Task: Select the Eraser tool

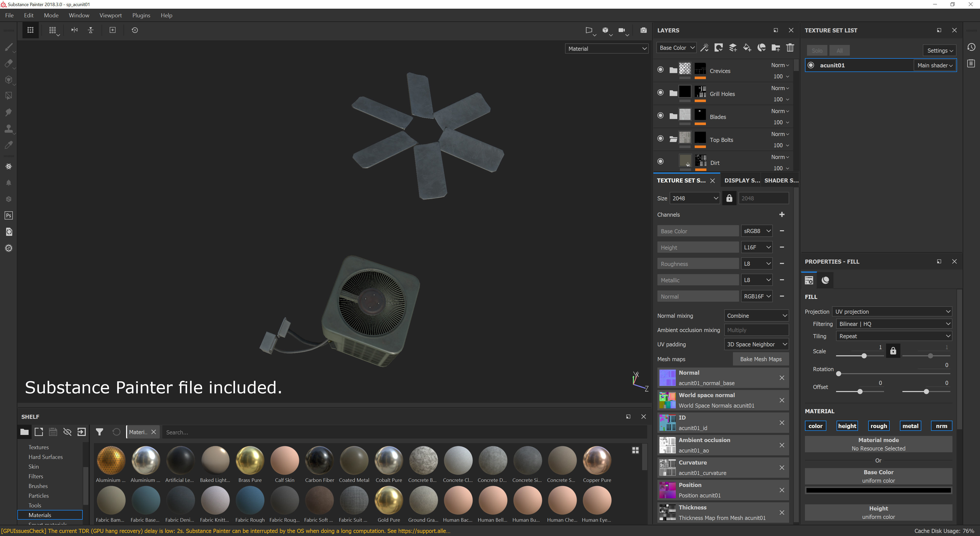Action: pos(8,64)
